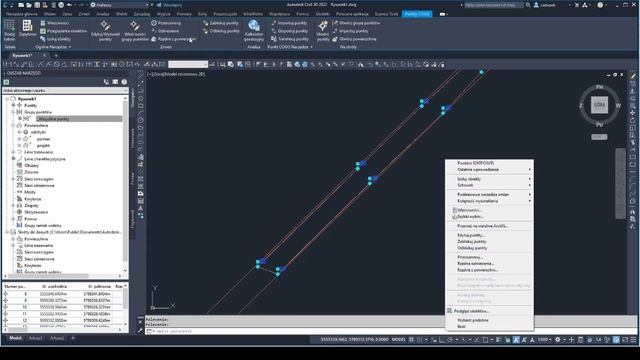The width and height of the screenshot is (640, 360).
Task: Choose Zablokuj punkty in context menu
Action: click(472, 242)
